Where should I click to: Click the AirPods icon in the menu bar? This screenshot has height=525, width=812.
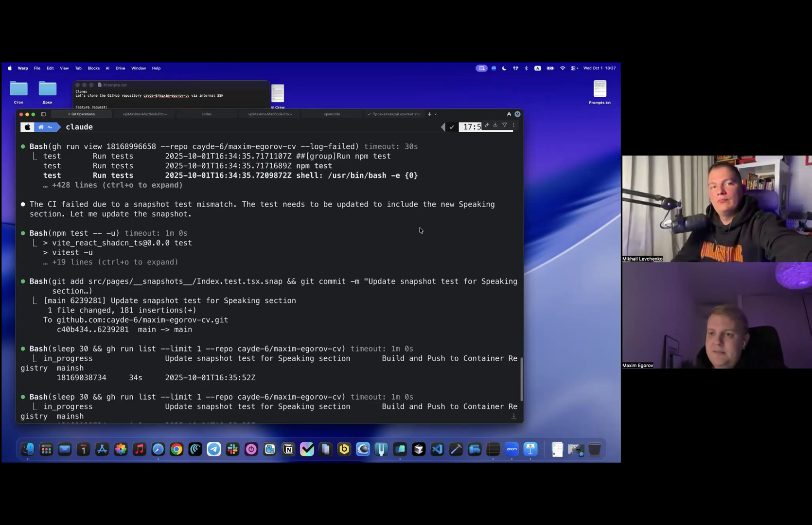click(x=515, y=68)
